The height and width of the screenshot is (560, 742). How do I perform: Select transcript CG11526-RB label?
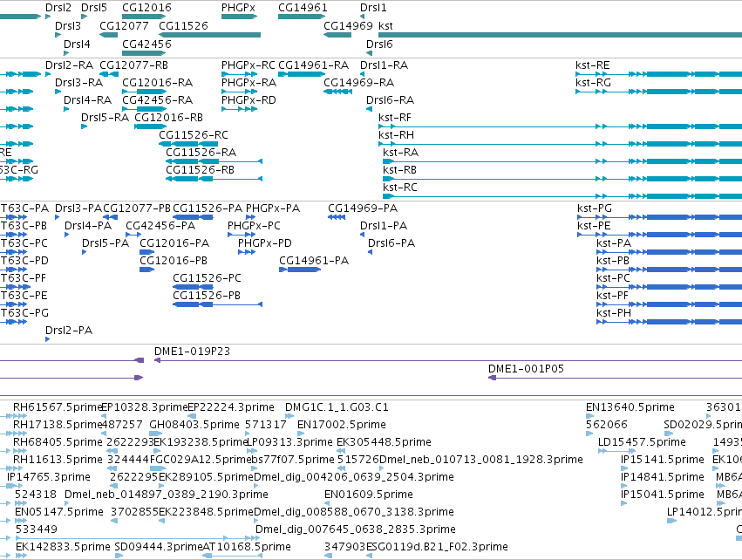pos(201,170)
